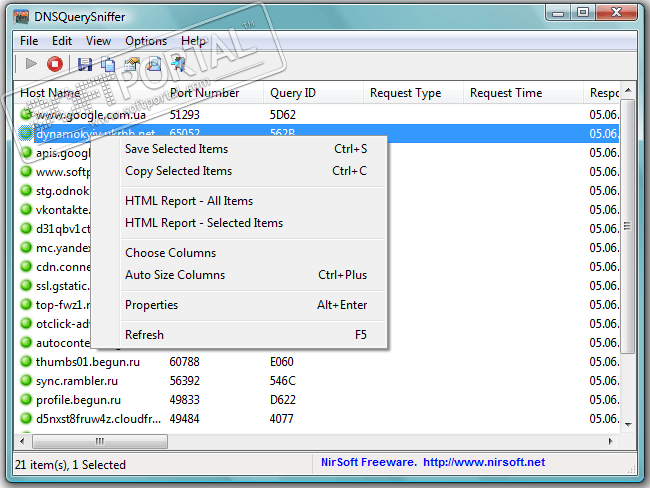Click the green icon beside www.google.com.ua
Image resolution: width=650 pixels, height=488 pixels.
26,113
